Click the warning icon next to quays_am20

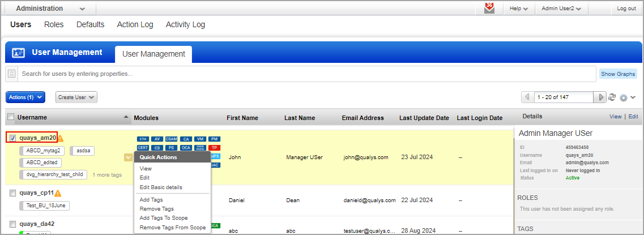[61, 138]
